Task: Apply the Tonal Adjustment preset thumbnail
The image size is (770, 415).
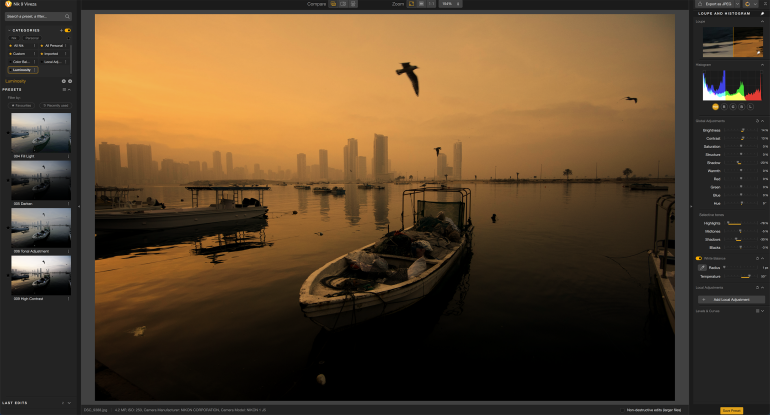Action: (x=41, y=227)
